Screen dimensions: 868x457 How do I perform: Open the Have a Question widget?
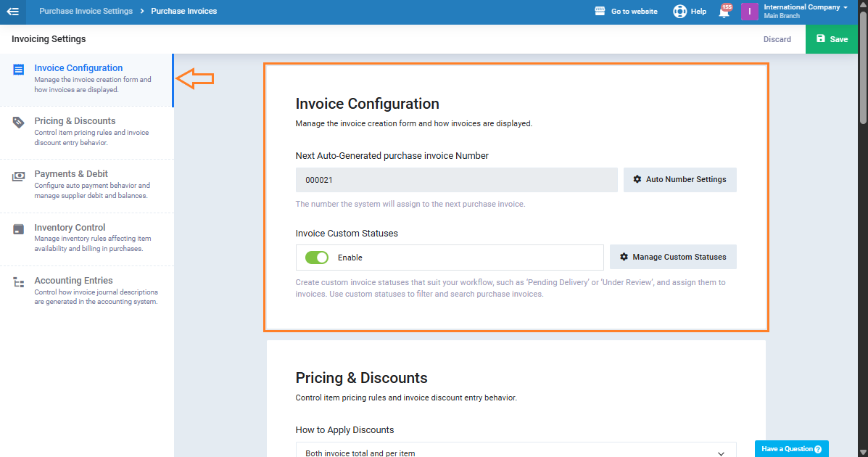(x=791, y=449)
